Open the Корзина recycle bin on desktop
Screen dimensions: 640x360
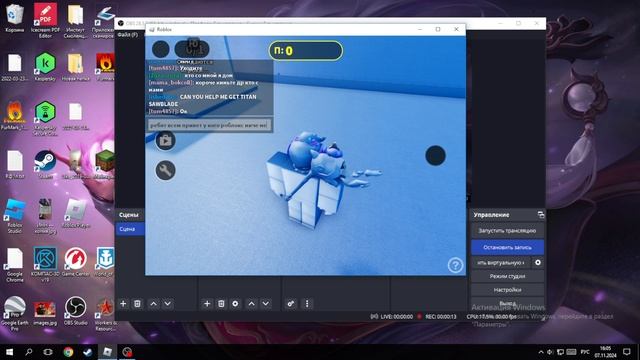tap(15, 18)
